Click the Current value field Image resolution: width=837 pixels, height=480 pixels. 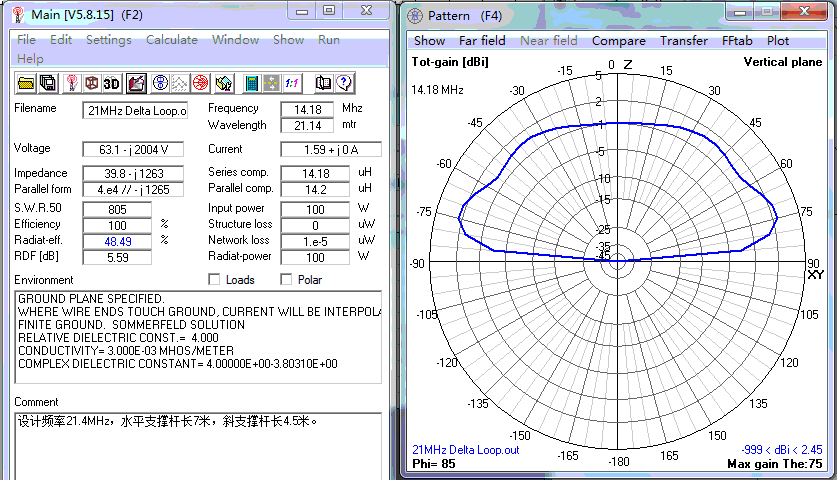click(x=331, y=149)
